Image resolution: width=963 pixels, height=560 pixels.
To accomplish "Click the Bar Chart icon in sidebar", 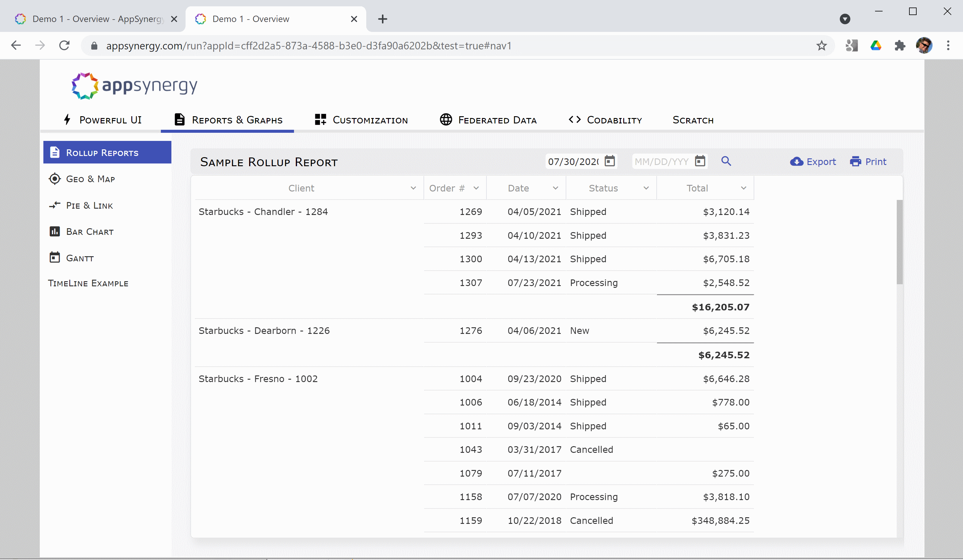I will pyautogui.click(x=55, y=232).
